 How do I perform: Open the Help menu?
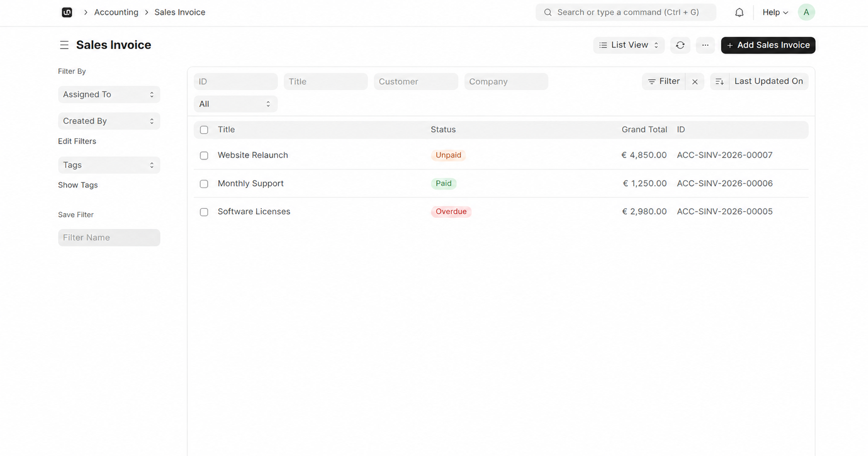(x=775, y=13)
